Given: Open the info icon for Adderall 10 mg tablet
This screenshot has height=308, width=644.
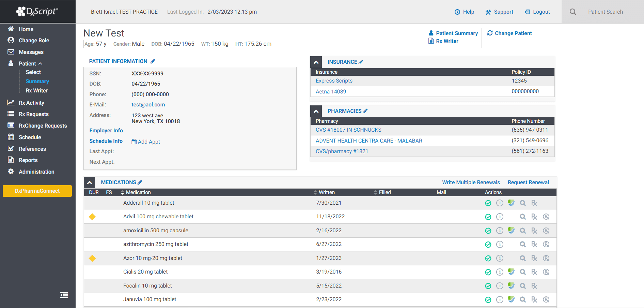Looking at the screenshot, I should click(x=500, y=203).
